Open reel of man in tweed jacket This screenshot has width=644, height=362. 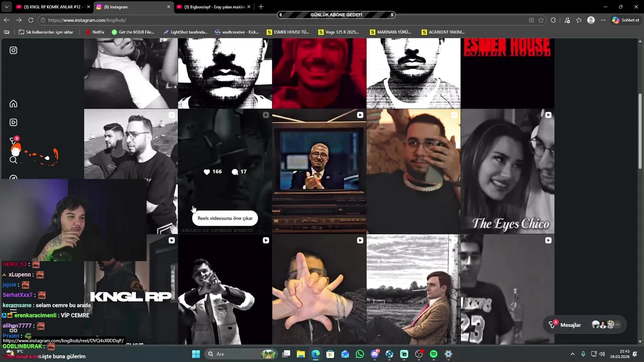click(413, 290)
